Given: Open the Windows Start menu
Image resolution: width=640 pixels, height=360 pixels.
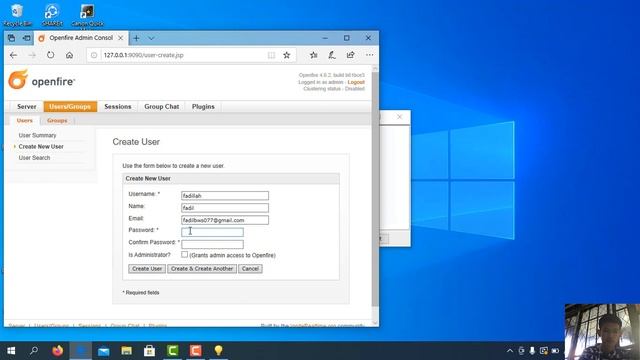Looking at the screenshot, I should [11, 351].
